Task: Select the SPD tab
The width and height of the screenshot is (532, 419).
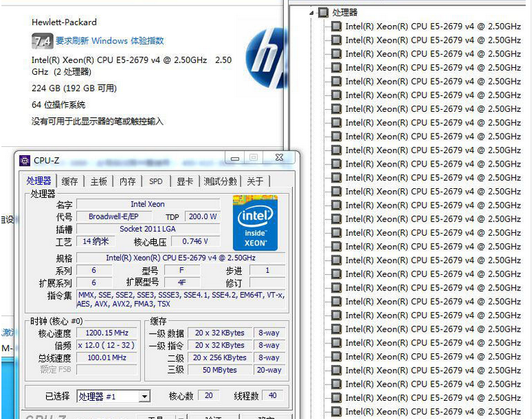Action: click(x=156, y=181)
